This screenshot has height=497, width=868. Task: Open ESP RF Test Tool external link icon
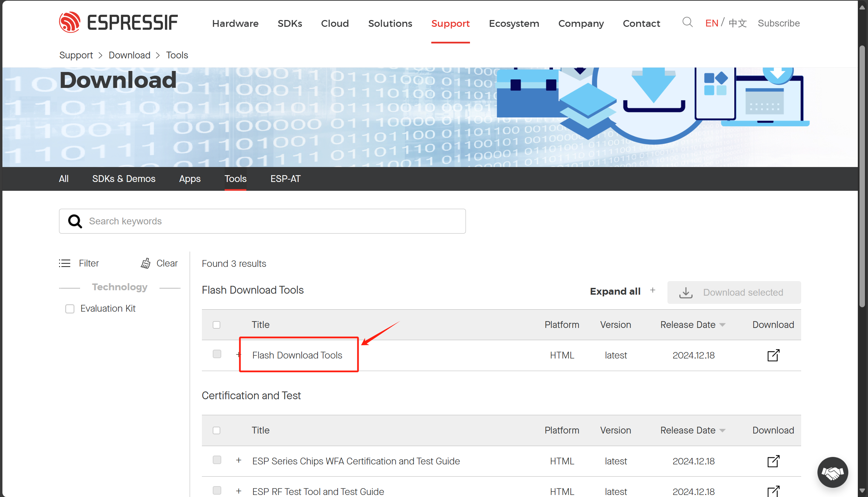[773, 492]
